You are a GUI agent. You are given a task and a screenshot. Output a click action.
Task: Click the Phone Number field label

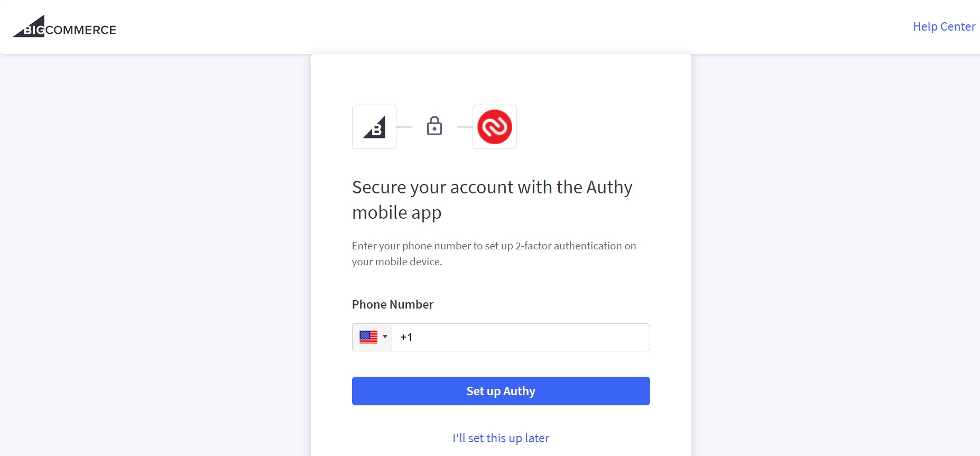coord(393,304)
